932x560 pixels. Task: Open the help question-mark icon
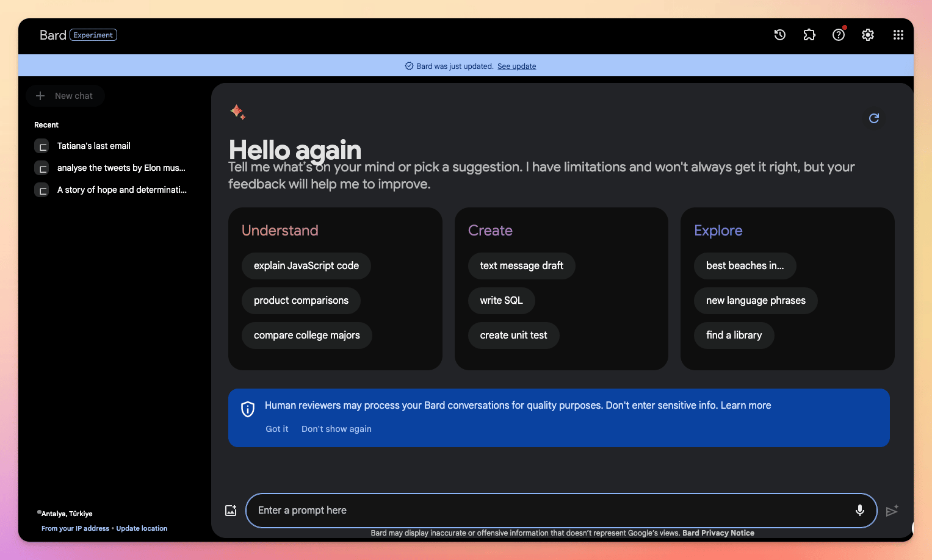pyautogui.click(x=839, y=35)
